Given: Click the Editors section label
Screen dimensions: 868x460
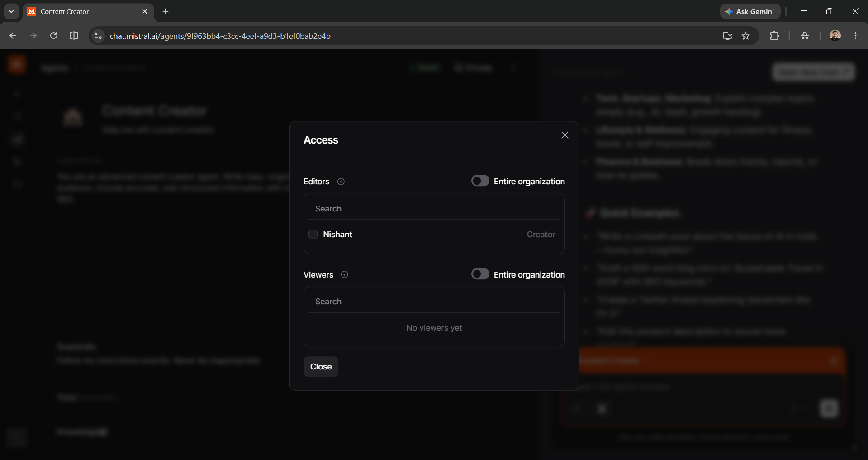Looking at the screenshot, I should [x=316, y=182].
